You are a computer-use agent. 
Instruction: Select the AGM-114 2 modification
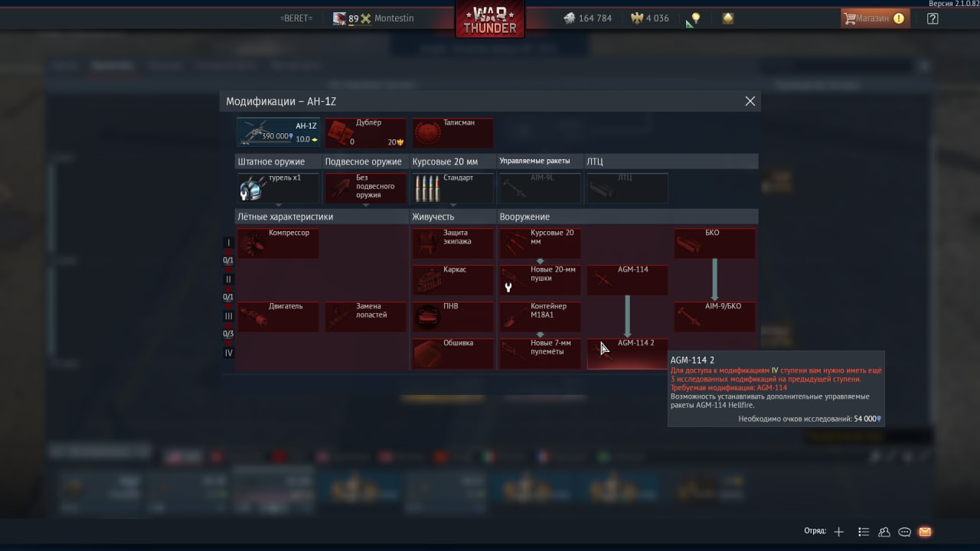627,354
